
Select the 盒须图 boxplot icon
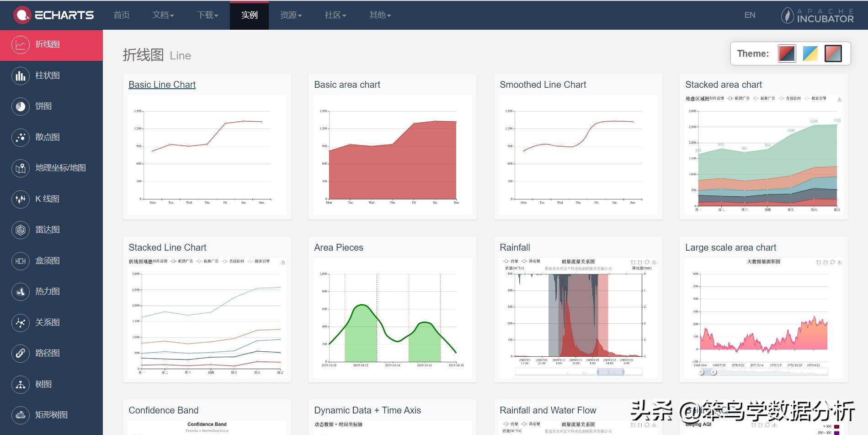[x=21, y=261]
